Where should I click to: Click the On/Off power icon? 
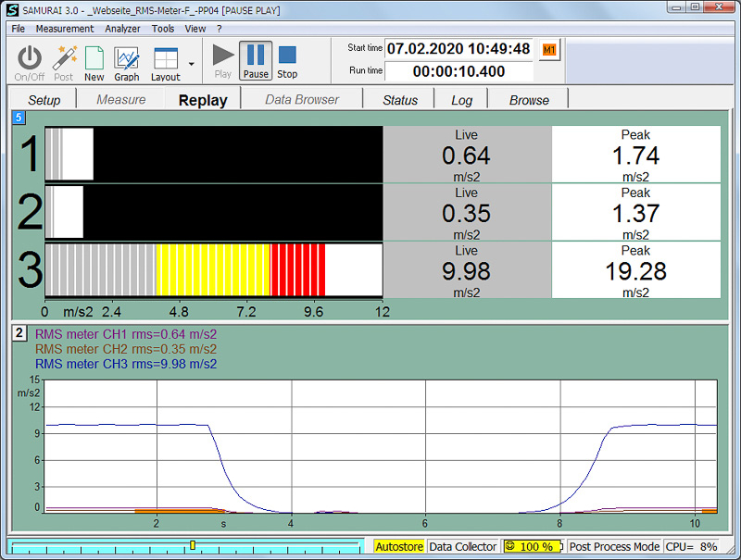[30, 59]
